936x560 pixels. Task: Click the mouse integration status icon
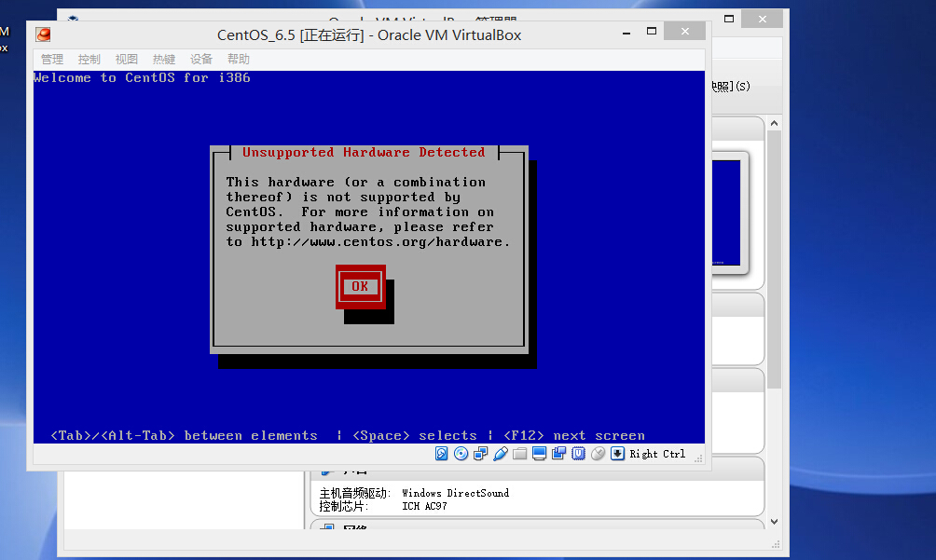(x=599, y=454)
